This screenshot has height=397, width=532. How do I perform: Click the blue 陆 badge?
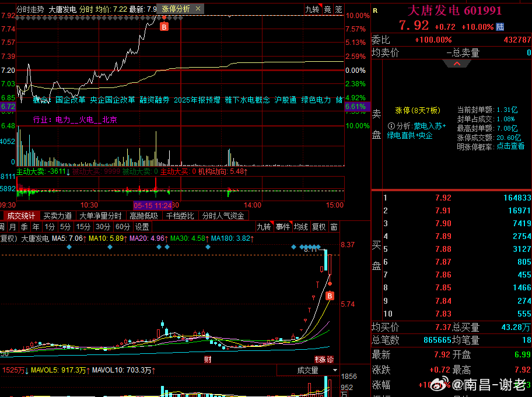(x=500, y=27)
